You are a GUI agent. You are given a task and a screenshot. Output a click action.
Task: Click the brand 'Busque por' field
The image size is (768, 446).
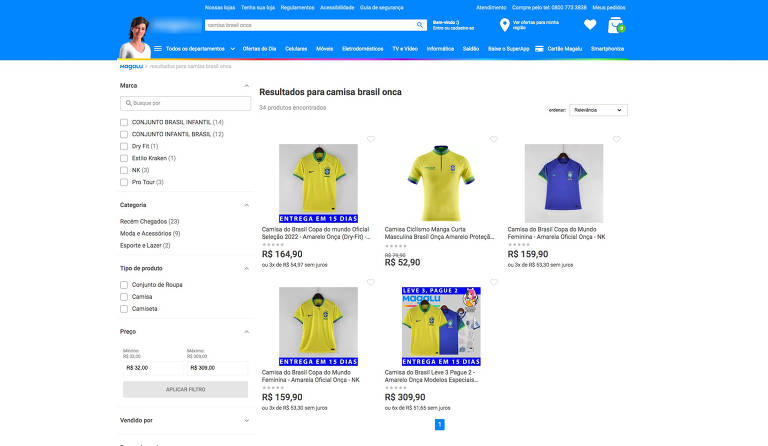click(x=185, y=103)
